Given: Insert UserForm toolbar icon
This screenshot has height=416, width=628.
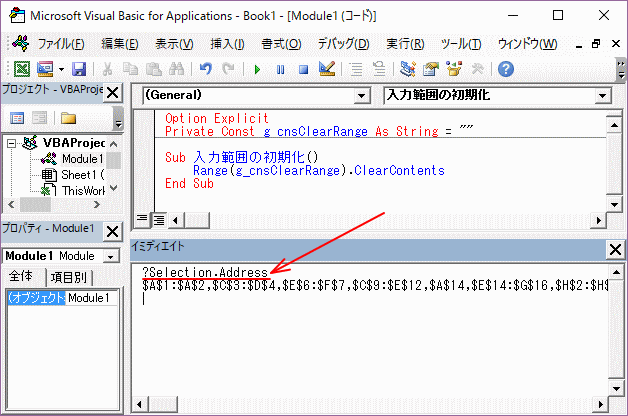Looking at the screenshot, I should click(x=45, y=69).
